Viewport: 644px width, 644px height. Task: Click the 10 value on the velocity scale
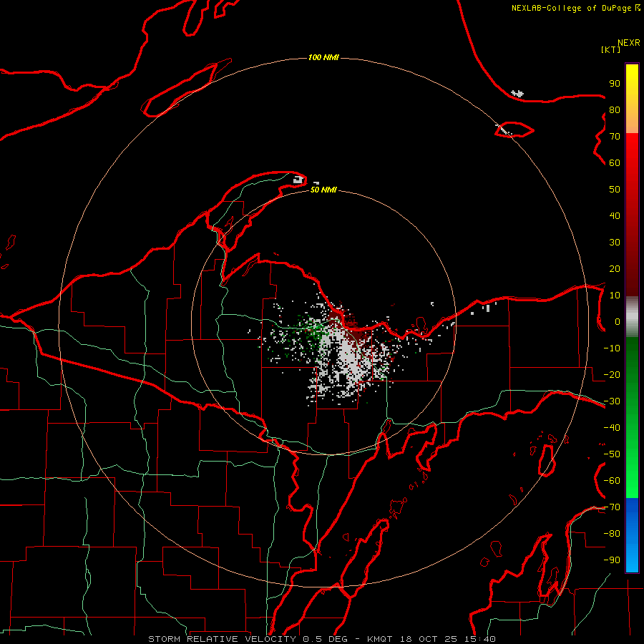[x=615, y=296]
